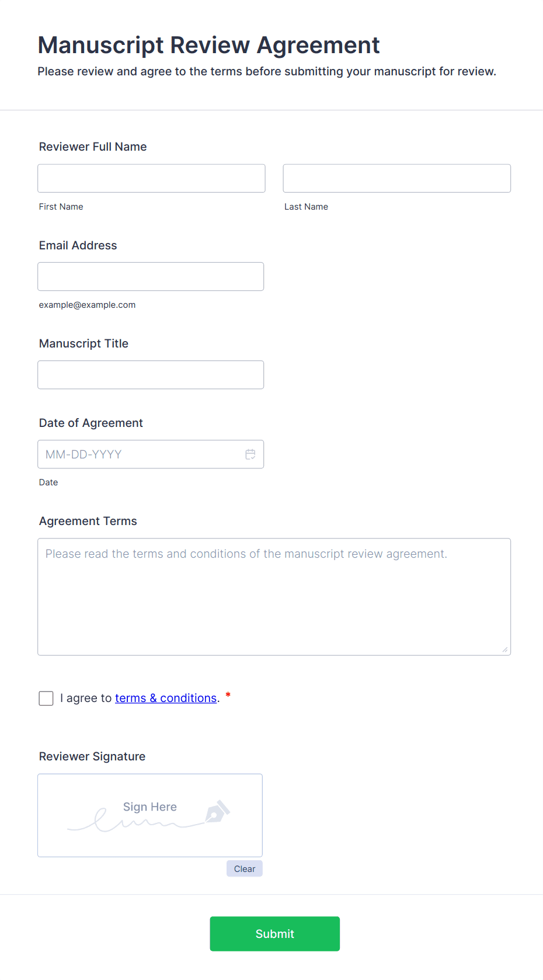Click the Manuscript Review Agreement heading
Image resolution: width=543 pixels, height=980 pixels.
(x=208, y=46)
